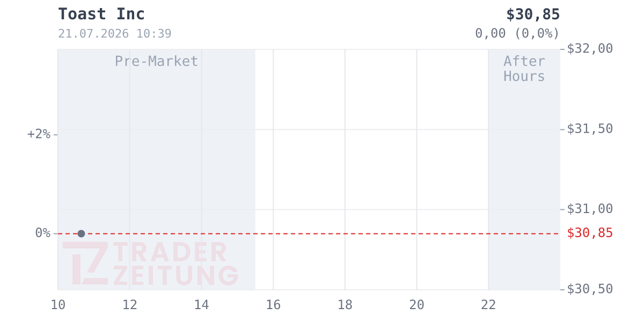Click the red $30,85 price line label
Image resolution: width=644 pixels, height=322 pixels.
(590, 233)
